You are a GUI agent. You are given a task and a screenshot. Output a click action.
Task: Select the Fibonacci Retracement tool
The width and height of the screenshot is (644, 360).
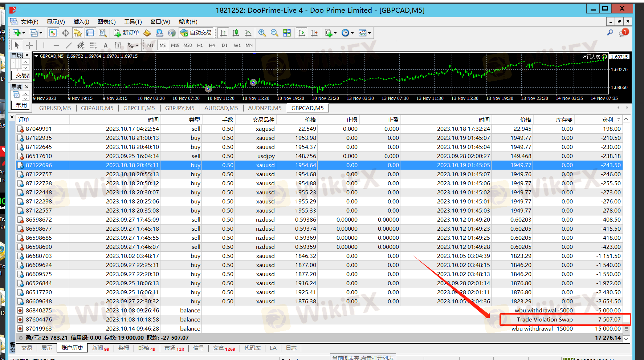pos(93,45)
